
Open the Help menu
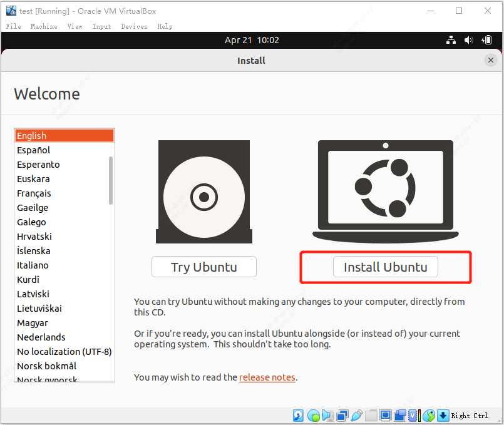point(165,26)
